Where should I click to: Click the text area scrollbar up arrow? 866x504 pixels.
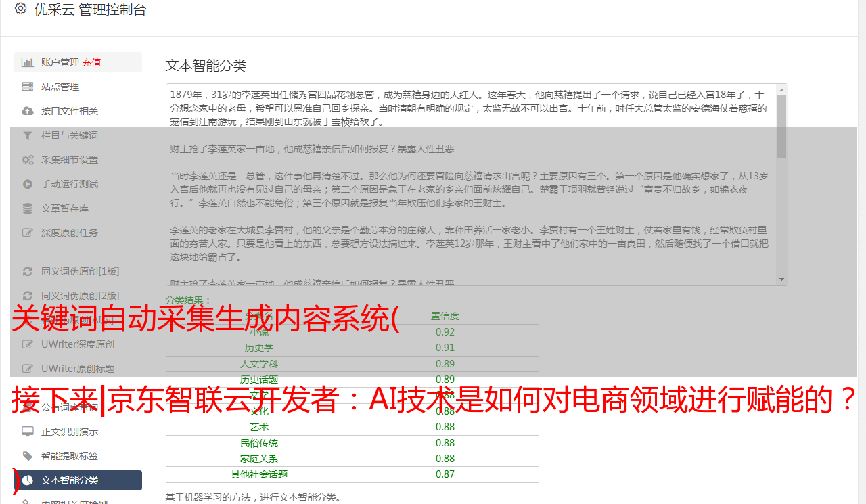[x=782, y=89]
